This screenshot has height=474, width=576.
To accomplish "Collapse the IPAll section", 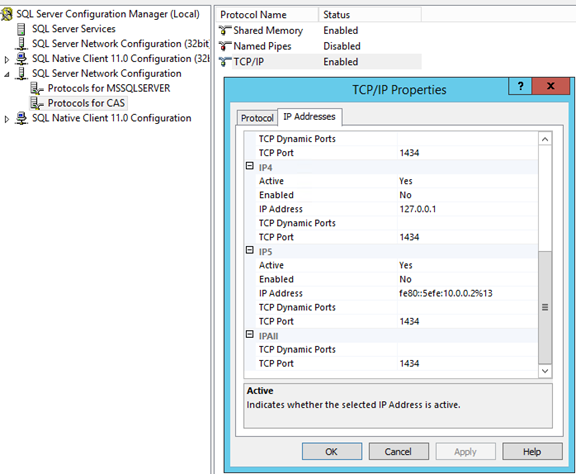I will [250, 334].
